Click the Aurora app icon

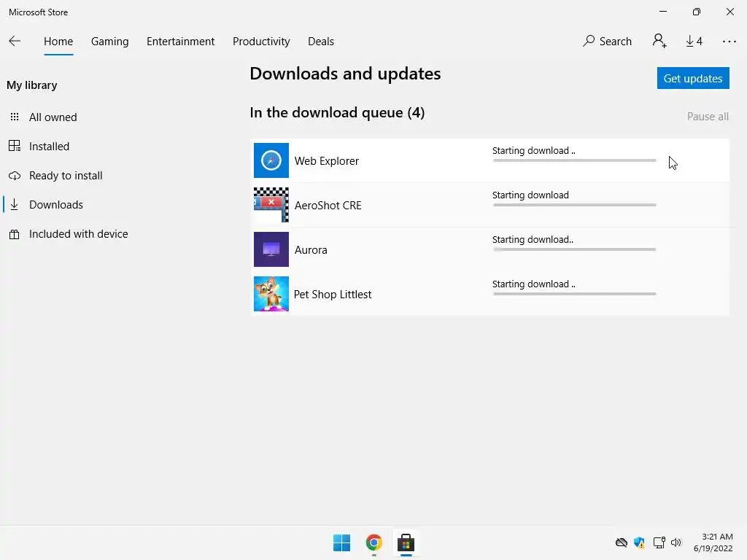[x=271, y=249]
